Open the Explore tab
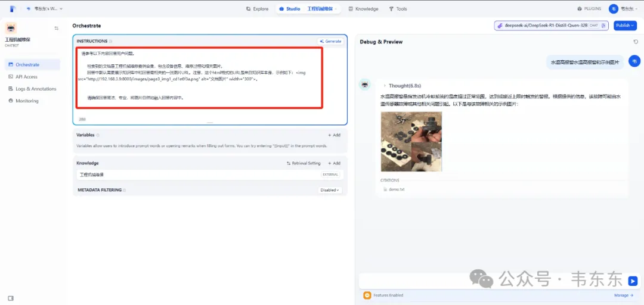This screenshot has height=305, width=644. 257,9
